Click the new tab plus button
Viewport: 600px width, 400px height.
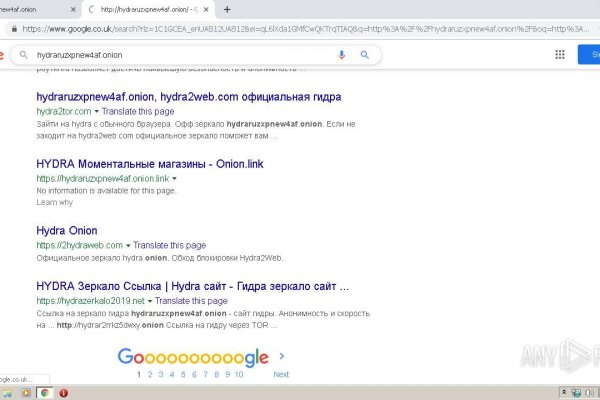click(x=227, y=9)
